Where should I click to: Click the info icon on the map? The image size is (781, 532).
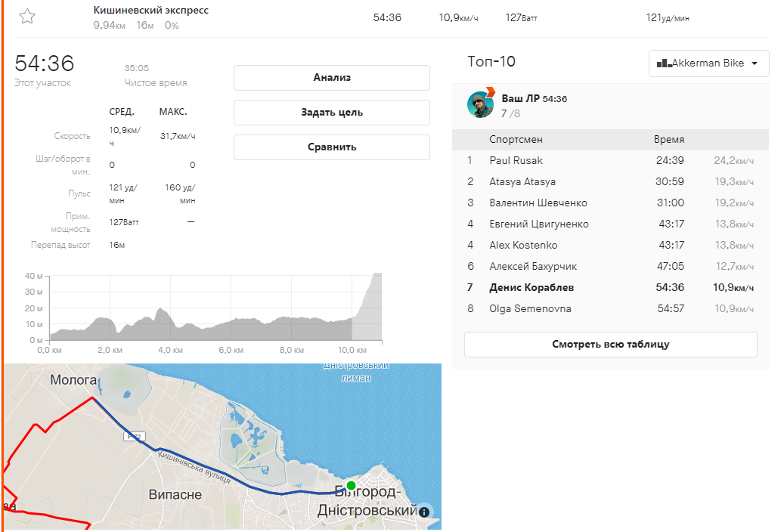[423, 512]
